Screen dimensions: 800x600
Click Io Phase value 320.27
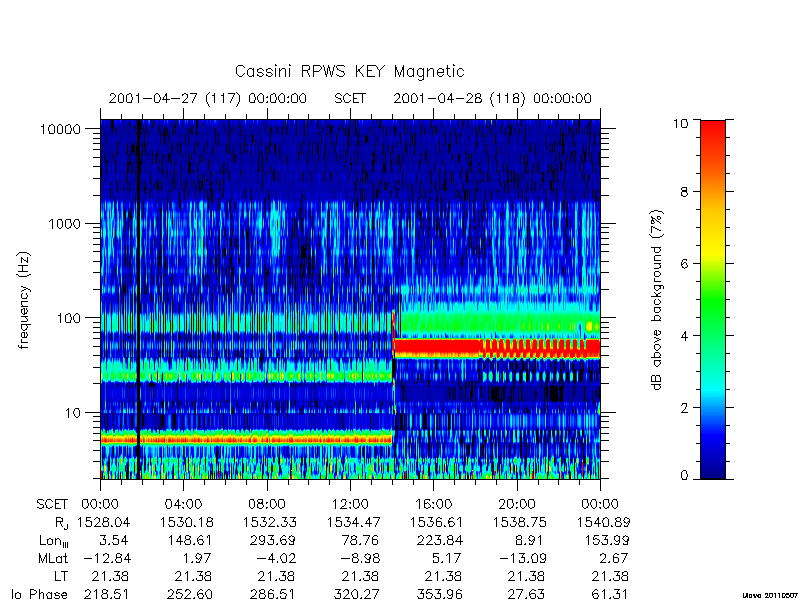tap(357, 594)
